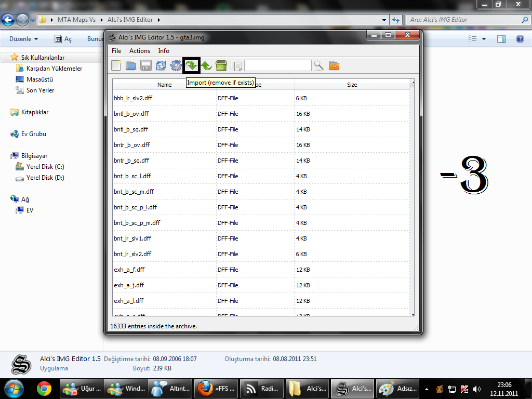Click the green recycle bin delete icon
Image resolution: width=532 pixels, height=399 pixels.
pyautogui.click(x=221, y=65)
